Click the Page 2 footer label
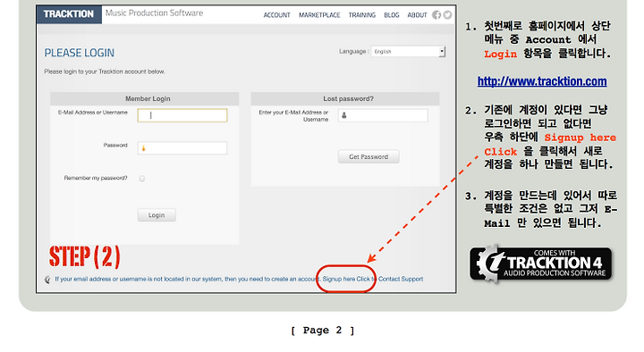 [322, 331]
